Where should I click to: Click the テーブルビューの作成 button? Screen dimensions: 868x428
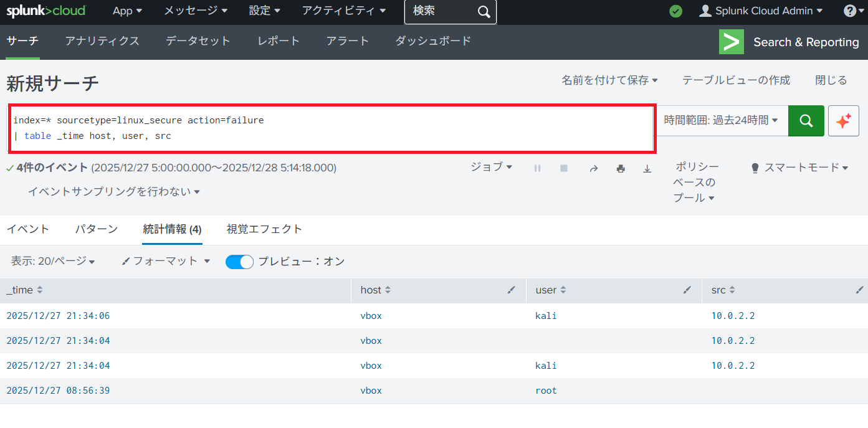736,80
